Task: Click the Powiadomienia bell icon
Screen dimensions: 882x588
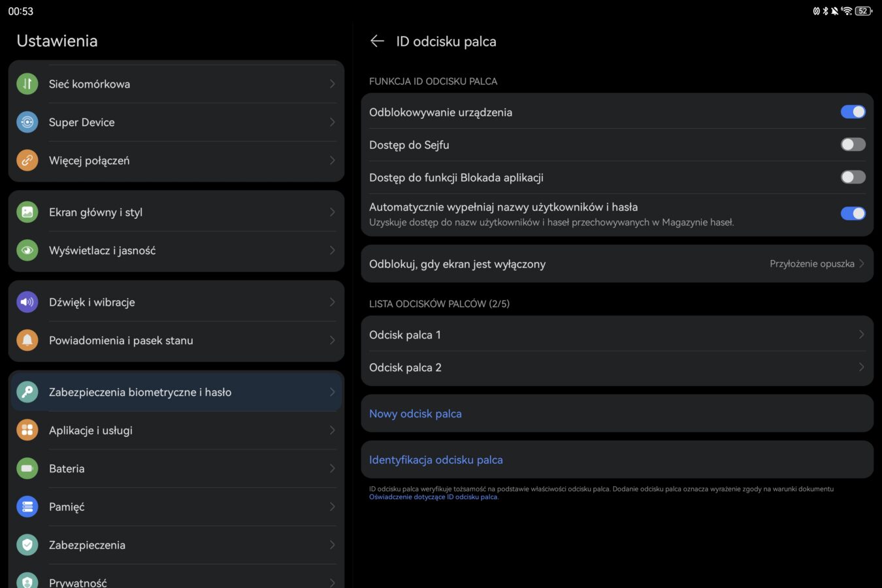Action: pos(27,340)
